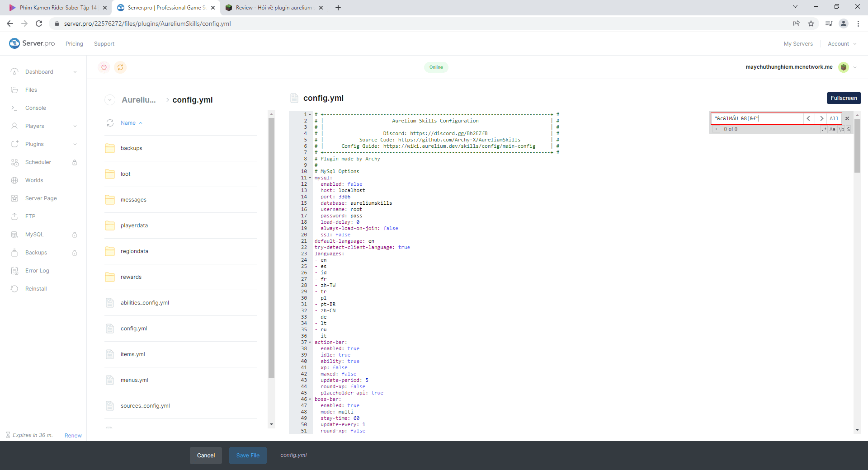Bookmark this page with star icon
This screenshot has width=868, height=470.
pyautogui.click(x=811, y=23)
